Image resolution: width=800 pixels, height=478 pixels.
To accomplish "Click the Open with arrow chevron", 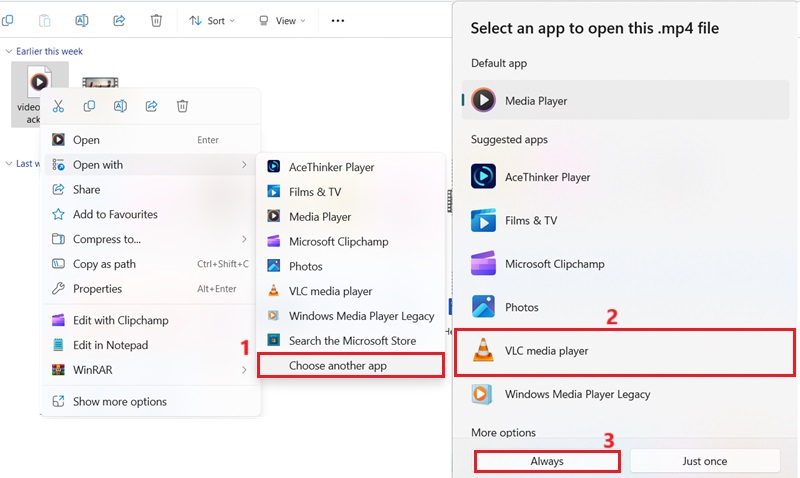I will (244, 165).
